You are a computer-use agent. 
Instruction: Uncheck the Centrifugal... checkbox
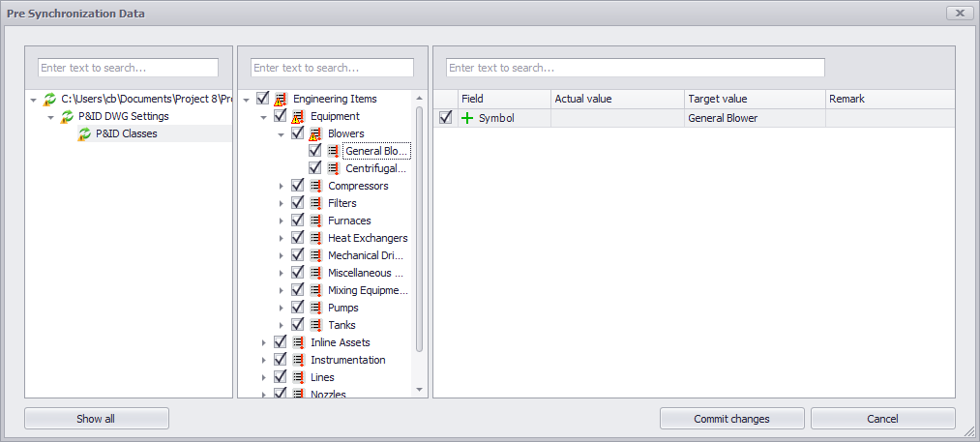tap(315, 168)
